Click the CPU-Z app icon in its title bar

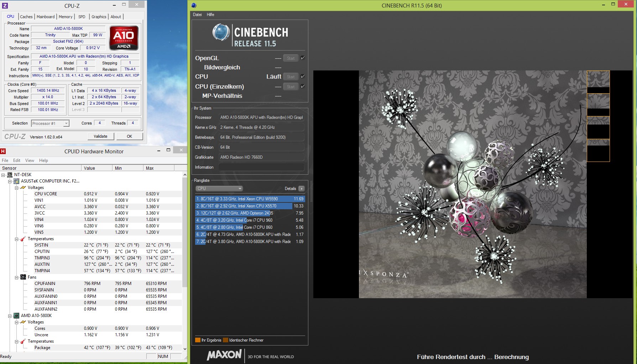click(5, 6)
